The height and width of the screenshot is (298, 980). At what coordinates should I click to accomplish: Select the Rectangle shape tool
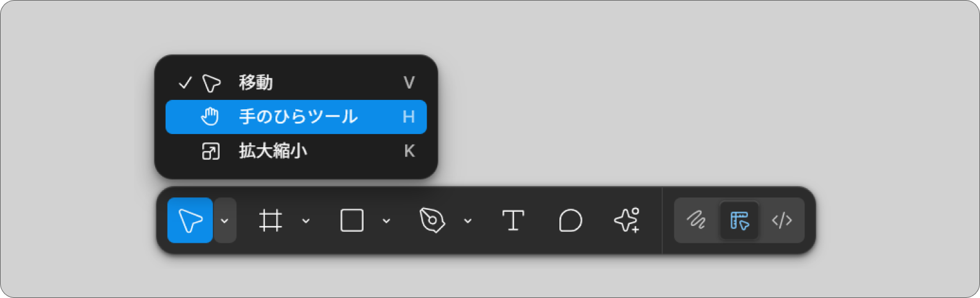click(352, 220)
